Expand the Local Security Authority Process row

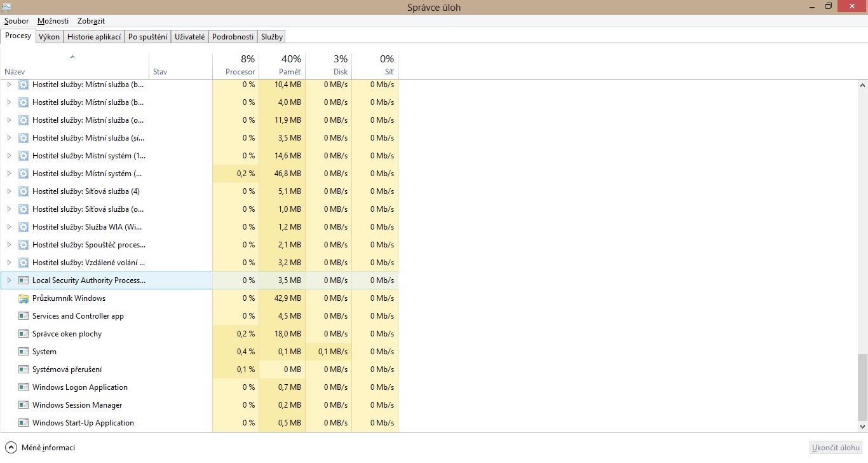point(9,280)
